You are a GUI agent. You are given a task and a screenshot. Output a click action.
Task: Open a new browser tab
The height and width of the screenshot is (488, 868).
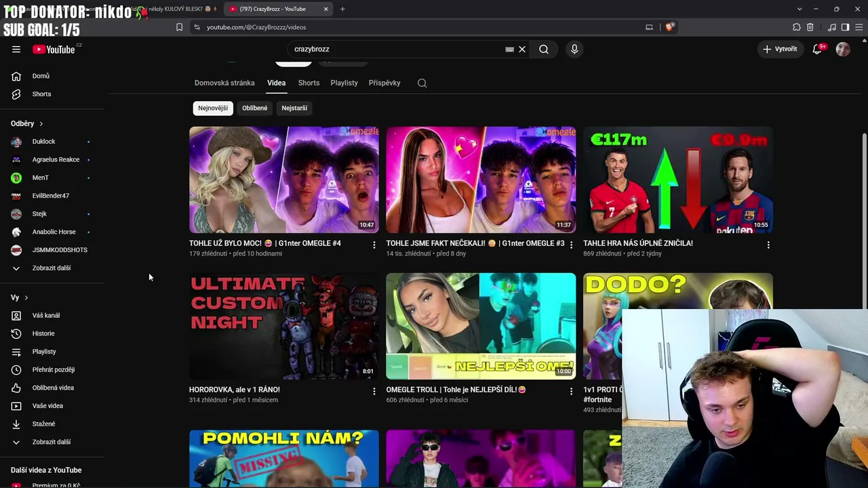pos(342,9)
